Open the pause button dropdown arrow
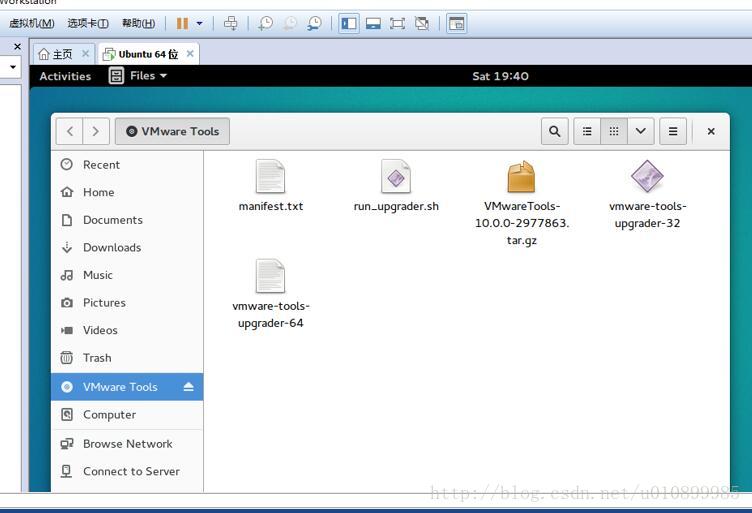Viewport: 752px width, 513px height. [x=200, y=23]
